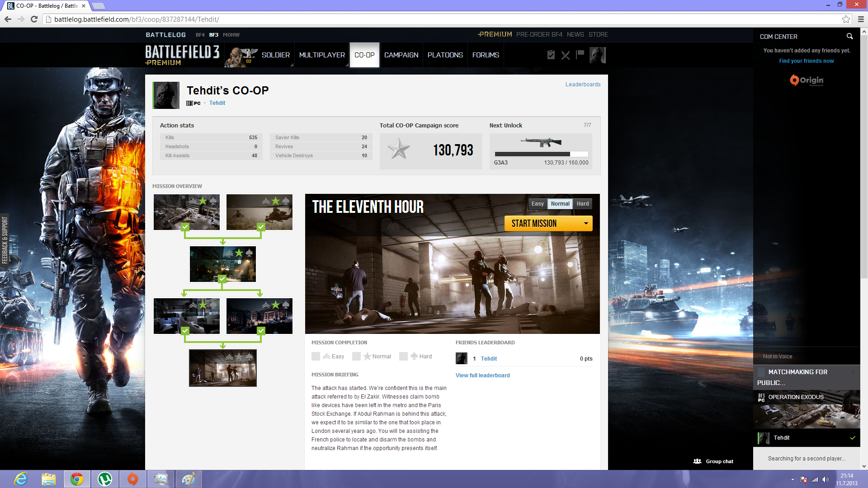868x488 pixels.
Task: Open the News link
Action: pos(576,34)
